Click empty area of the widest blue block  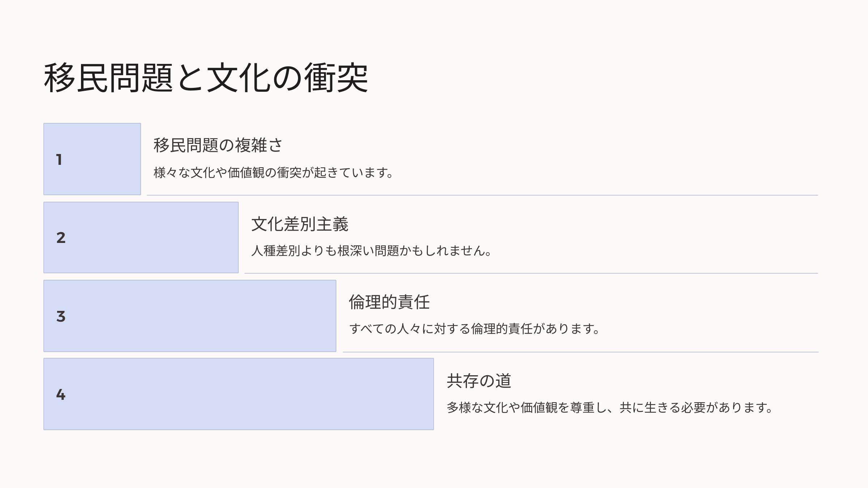[253, 394]
